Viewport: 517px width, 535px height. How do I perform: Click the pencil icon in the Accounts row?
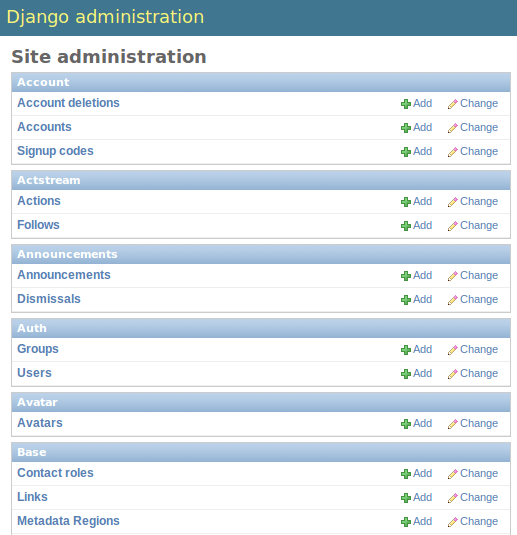[x=453, y=128]
